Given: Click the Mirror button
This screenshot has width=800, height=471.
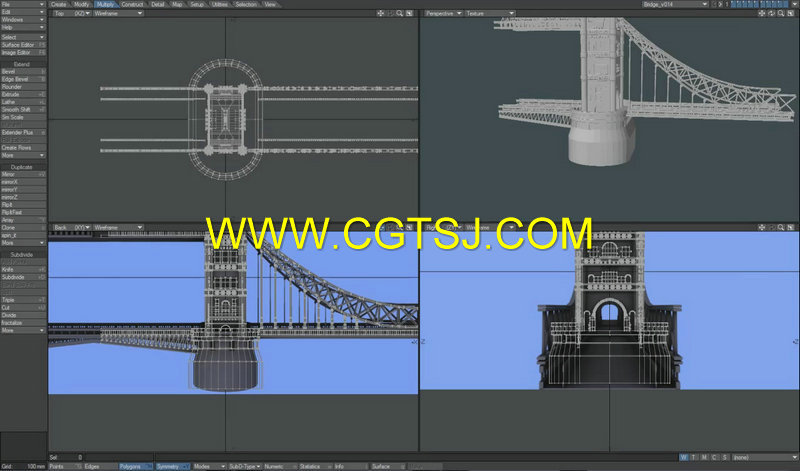Looking at the screenshot, I should click(x=23, y=175).
